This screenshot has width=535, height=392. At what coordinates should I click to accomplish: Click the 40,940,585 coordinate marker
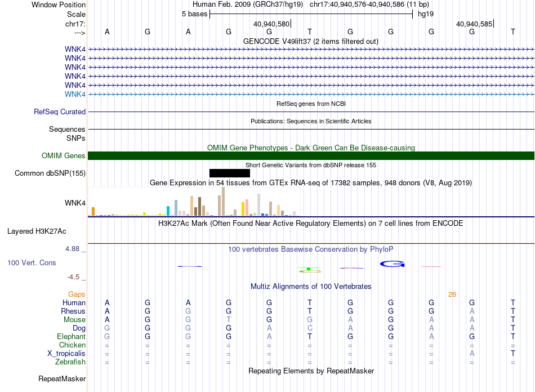pos(474,24)
